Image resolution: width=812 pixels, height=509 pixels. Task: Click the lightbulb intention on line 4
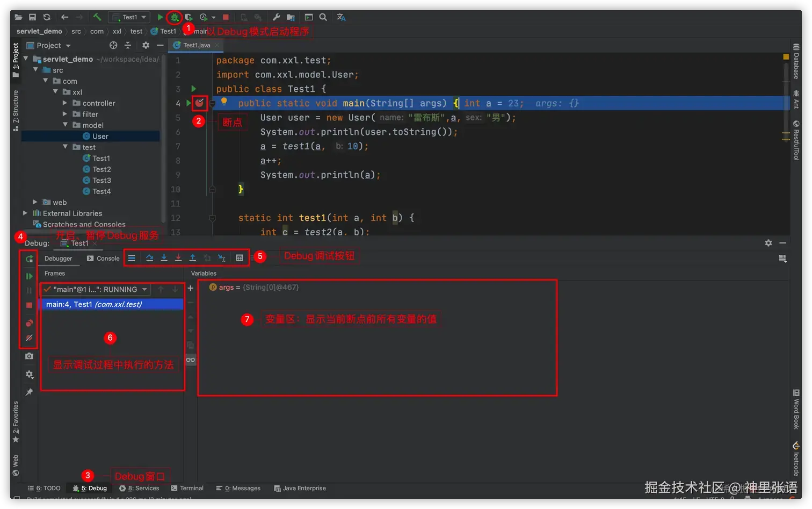(x=224, y=102)
